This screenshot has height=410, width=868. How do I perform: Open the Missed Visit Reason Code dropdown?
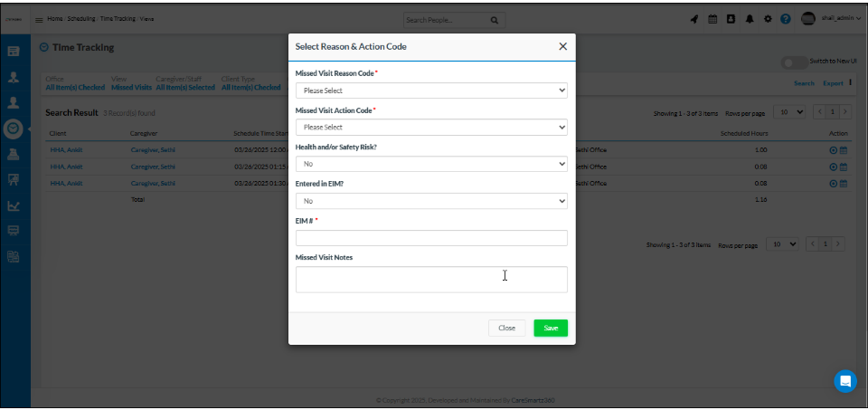click(x=431, y=91)
